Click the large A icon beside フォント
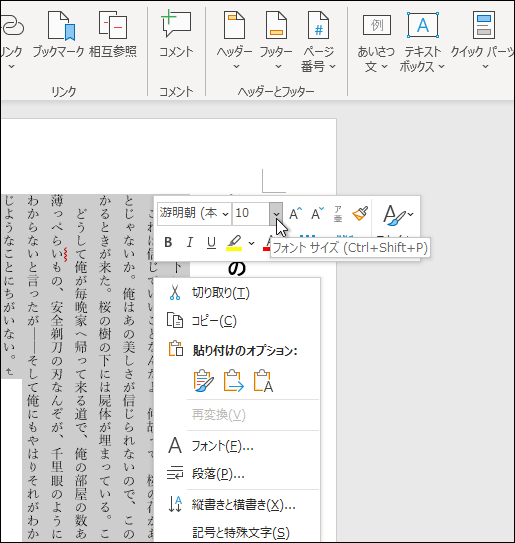The height and width of the screenshot is (543, 515). click(x=175, y=445)
